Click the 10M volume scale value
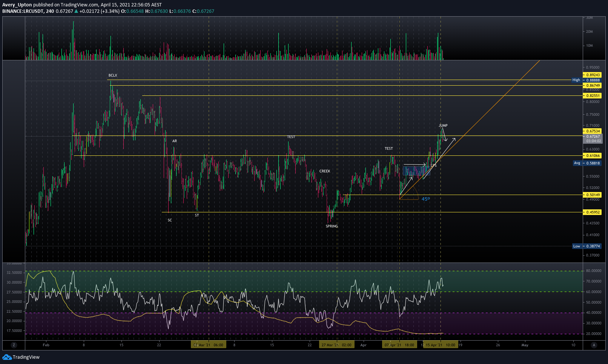 tap(589, 46)
